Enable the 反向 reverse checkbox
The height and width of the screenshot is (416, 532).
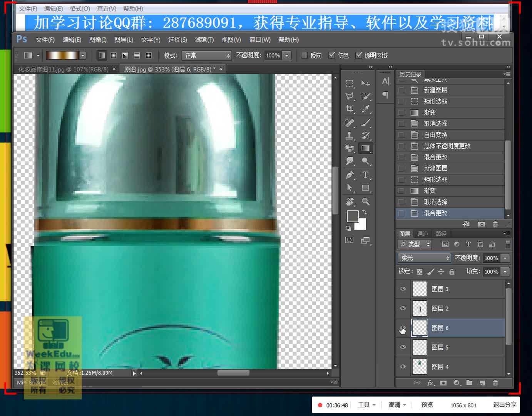coord(304,55)
